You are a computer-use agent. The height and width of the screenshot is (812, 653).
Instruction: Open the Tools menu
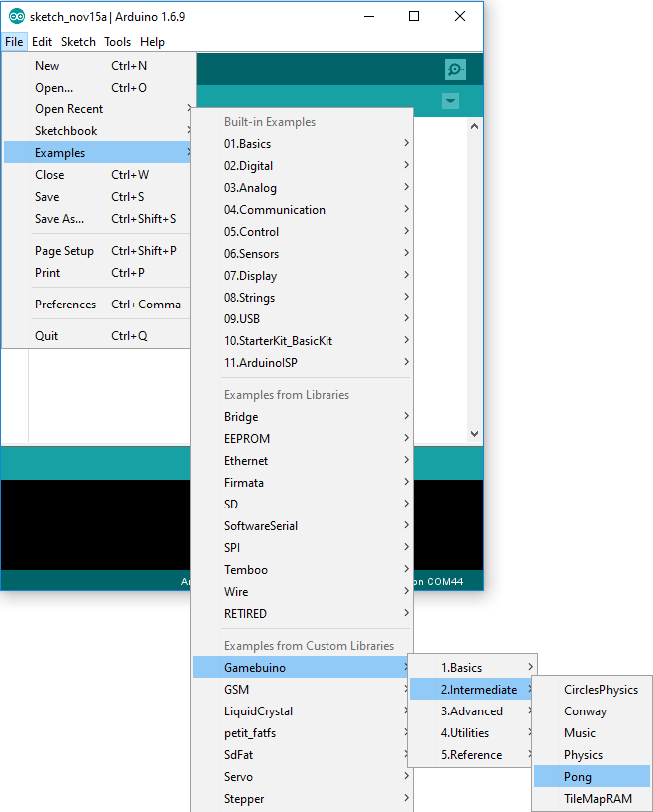[117, 42]
